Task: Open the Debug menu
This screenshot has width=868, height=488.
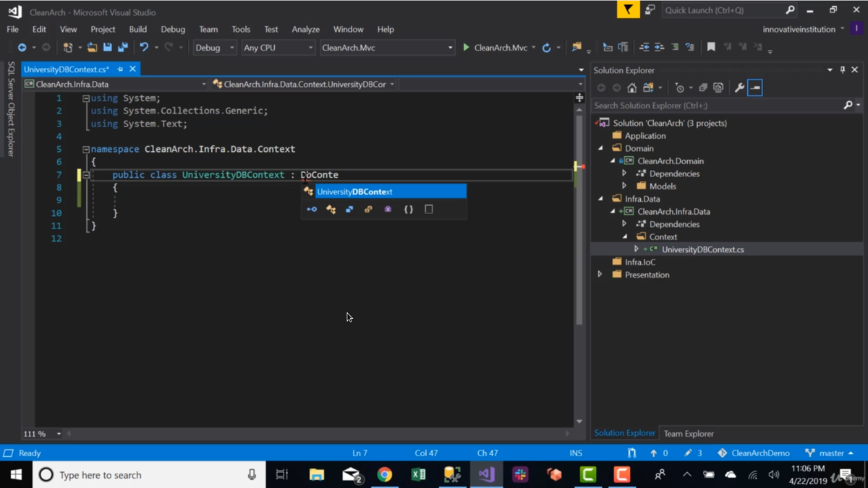Action: [173, 30]
